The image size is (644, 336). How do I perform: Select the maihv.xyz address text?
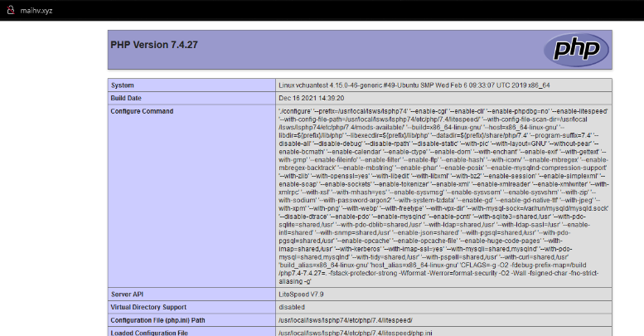[36, 11]
